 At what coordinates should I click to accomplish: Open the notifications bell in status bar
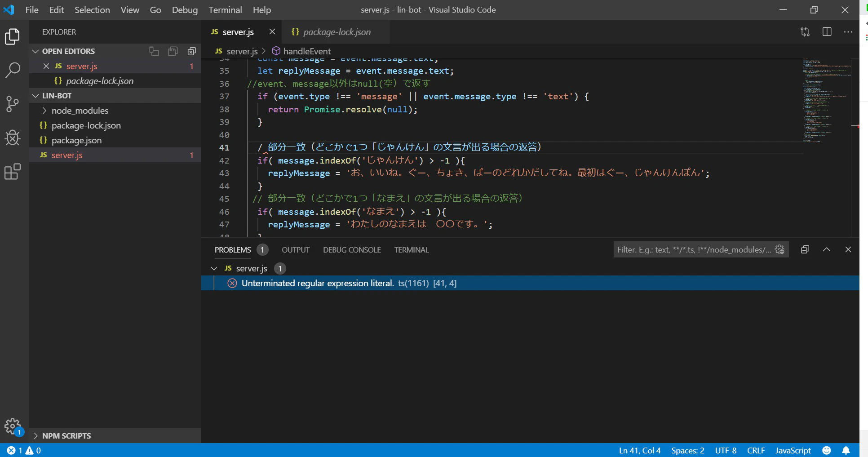(846, 450)
